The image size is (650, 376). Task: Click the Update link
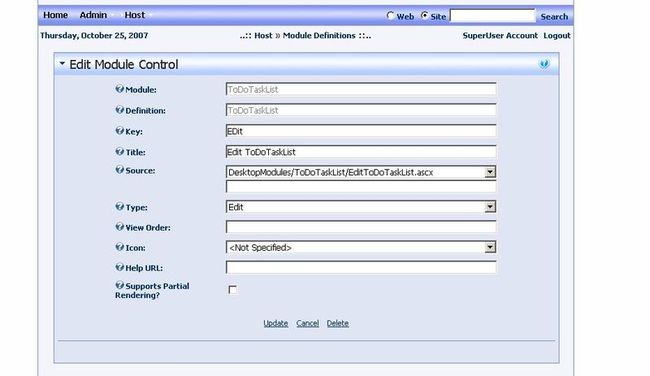(276, 323)
